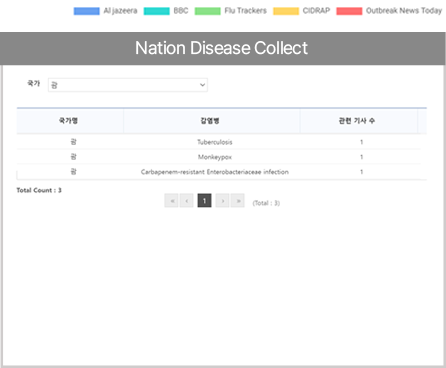Toggle the Flu Trackers legend swatch
446x368 pixels.
point(208,11)
